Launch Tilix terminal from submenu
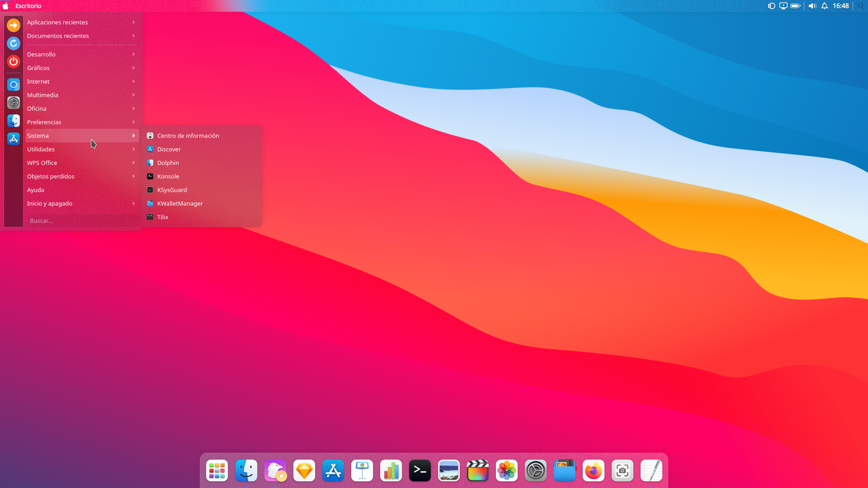Viewport: 868px width, 488px height. click(202, 217)
